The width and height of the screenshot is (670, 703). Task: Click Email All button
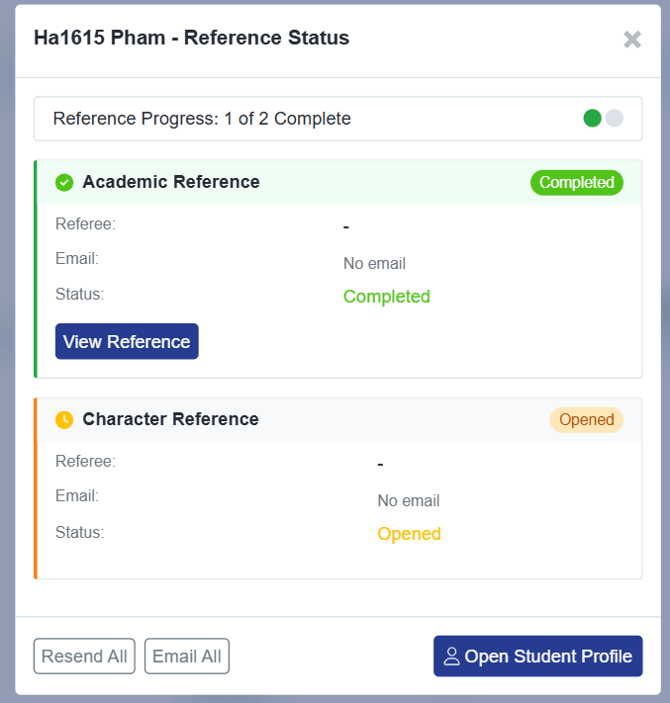coord(187,656)
